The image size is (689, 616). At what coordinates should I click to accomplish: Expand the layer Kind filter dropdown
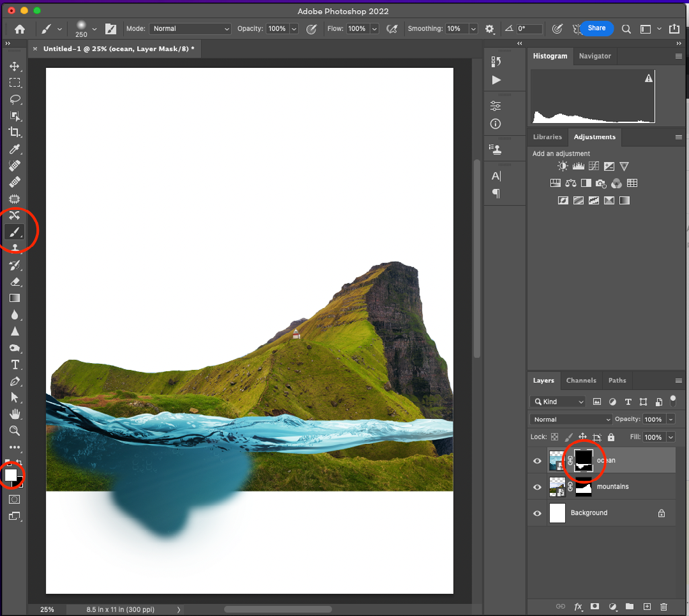558,401
